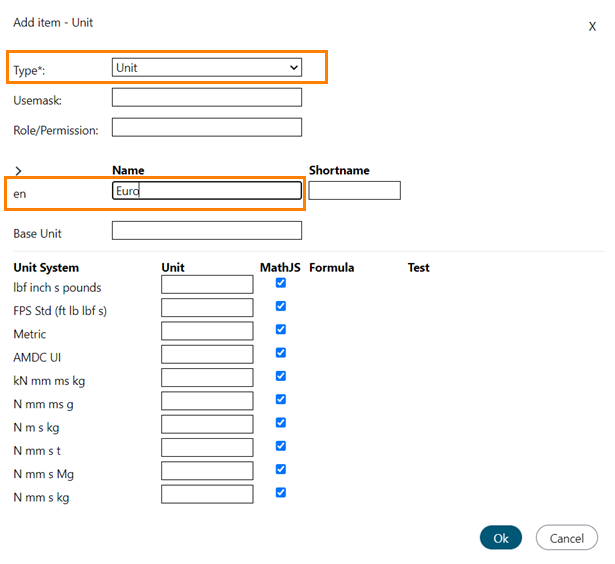The height and width of the screenshot is (564, 615).
Task: Close the Add item dialog with X
Action: point(592,27)
